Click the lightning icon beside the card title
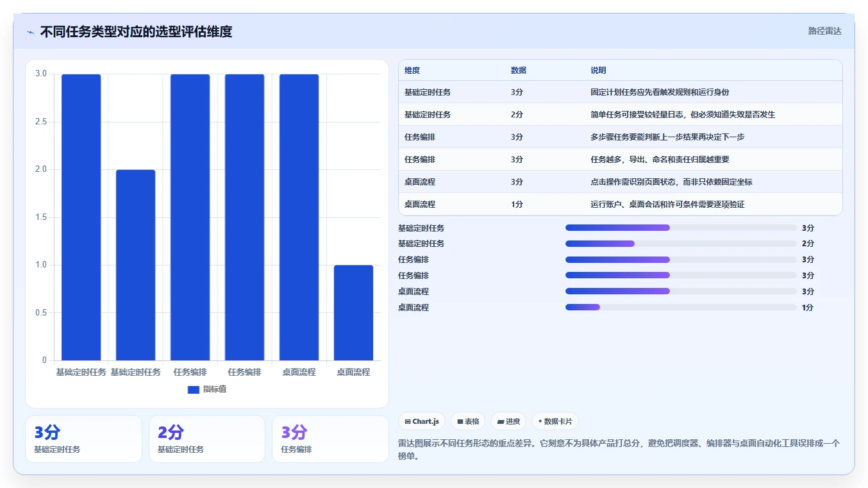The height and width of the screenshot is (488, 868). tap(31, 32)
